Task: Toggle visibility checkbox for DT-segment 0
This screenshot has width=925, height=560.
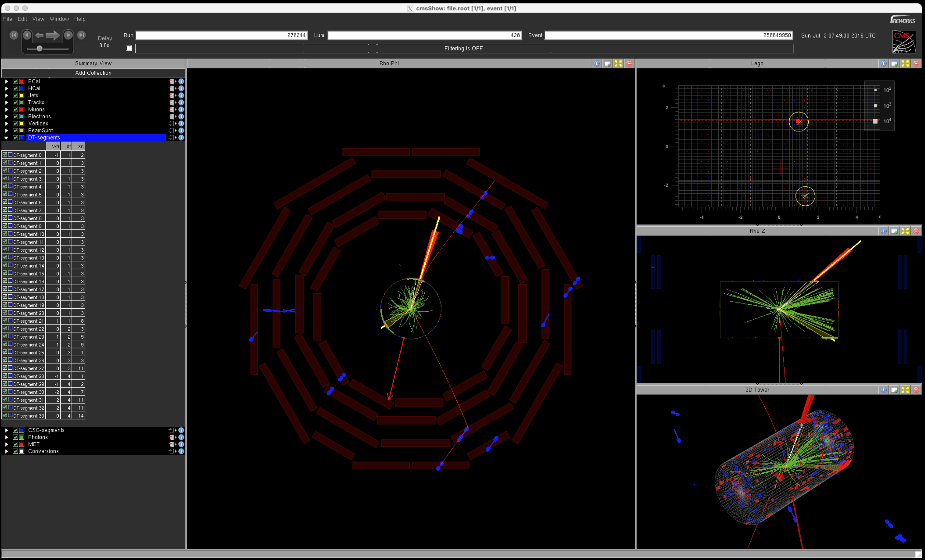Action: [5, 154]
